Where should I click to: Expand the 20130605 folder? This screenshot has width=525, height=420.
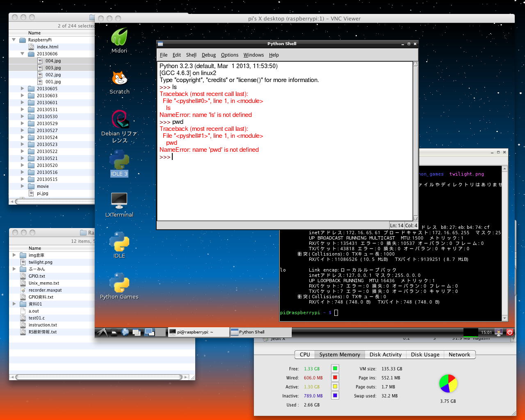point(23,89)
